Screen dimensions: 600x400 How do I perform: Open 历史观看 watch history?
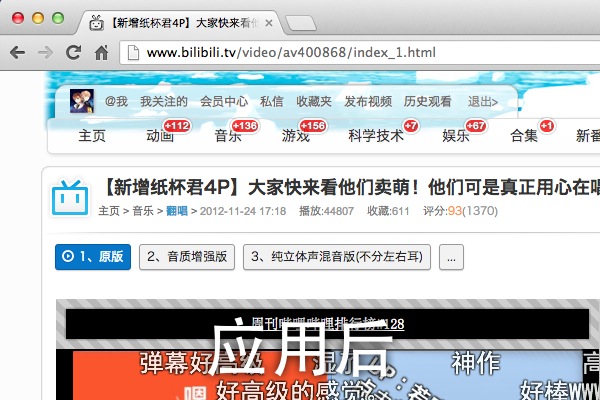427,101
